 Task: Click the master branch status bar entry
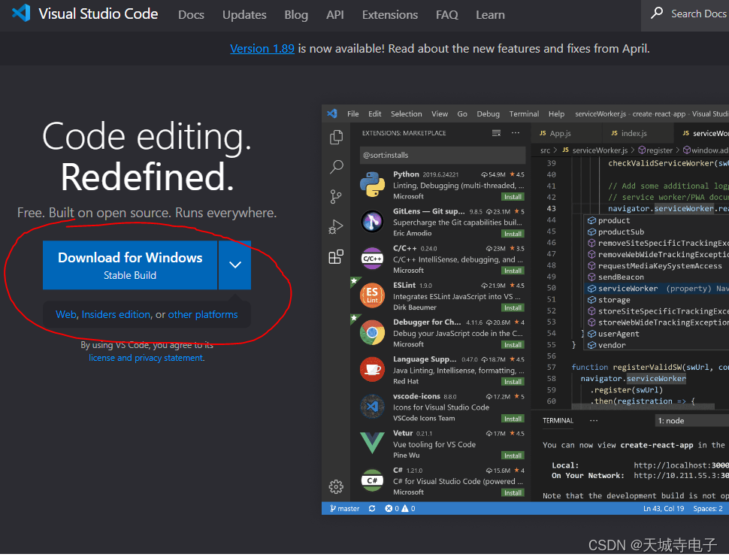coord(344,509)
